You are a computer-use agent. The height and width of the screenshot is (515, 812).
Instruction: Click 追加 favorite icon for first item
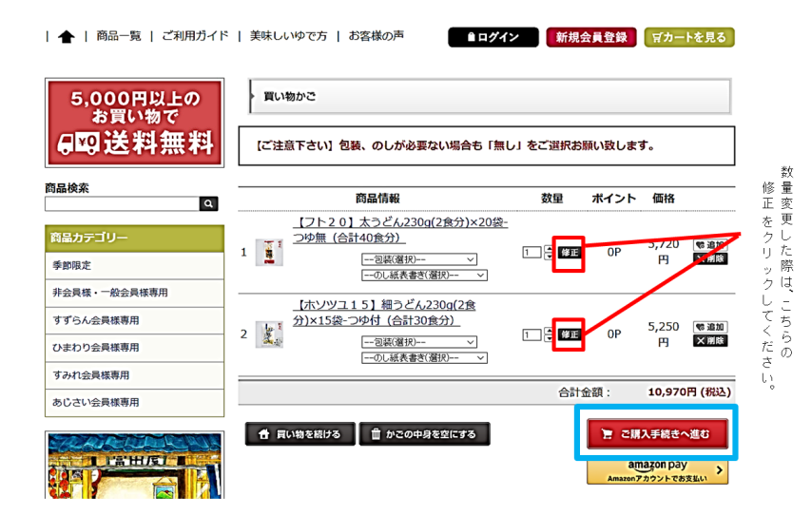(710, 244)
